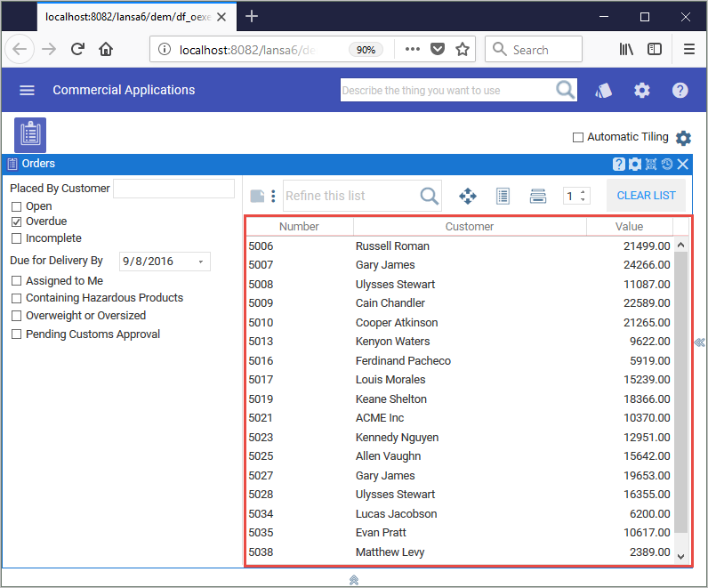Open settings gear in the blue header
Viewport: 708px width, 588px height.
click(642, 90)
